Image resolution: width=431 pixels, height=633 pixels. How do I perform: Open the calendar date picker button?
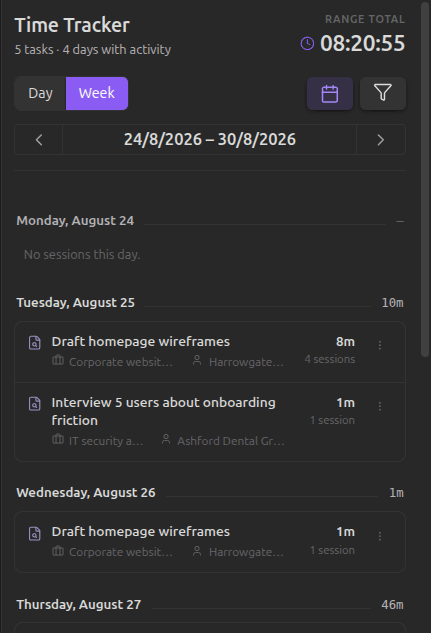point(330,94)
